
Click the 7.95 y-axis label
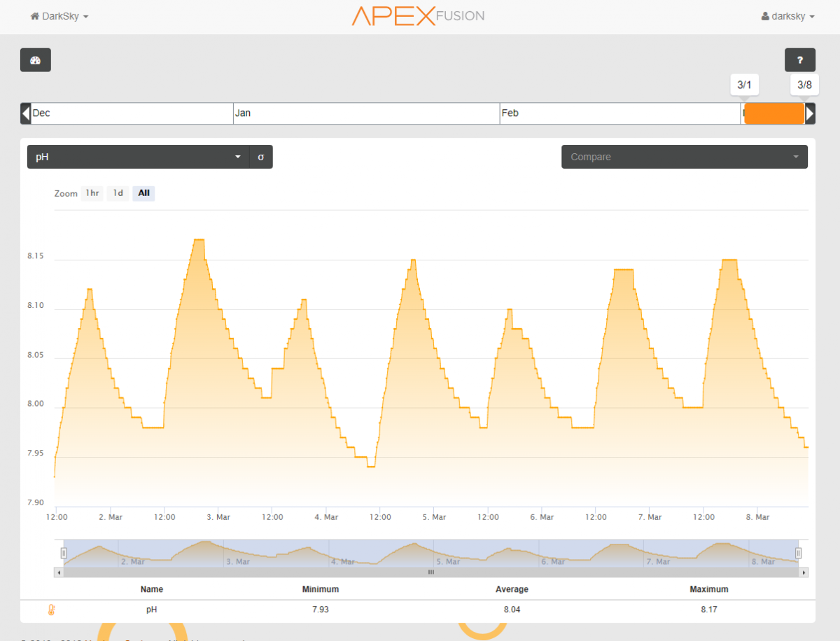coord(35,453)
